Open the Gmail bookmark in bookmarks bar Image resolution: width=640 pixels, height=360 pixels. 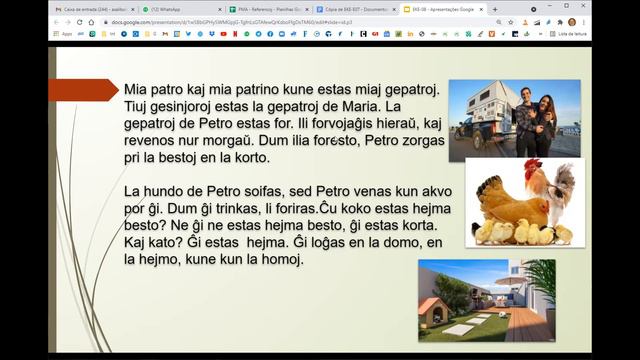click(x=165, y=34)
